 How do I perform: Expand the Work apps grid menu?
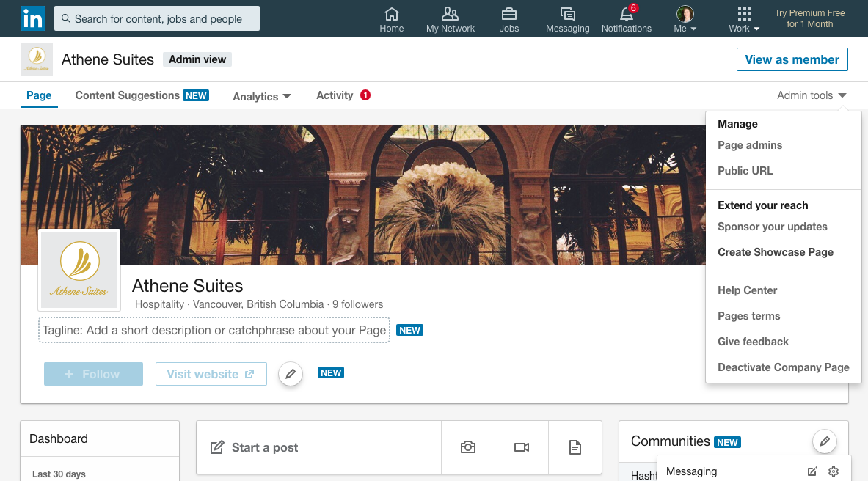coord(744,19)
